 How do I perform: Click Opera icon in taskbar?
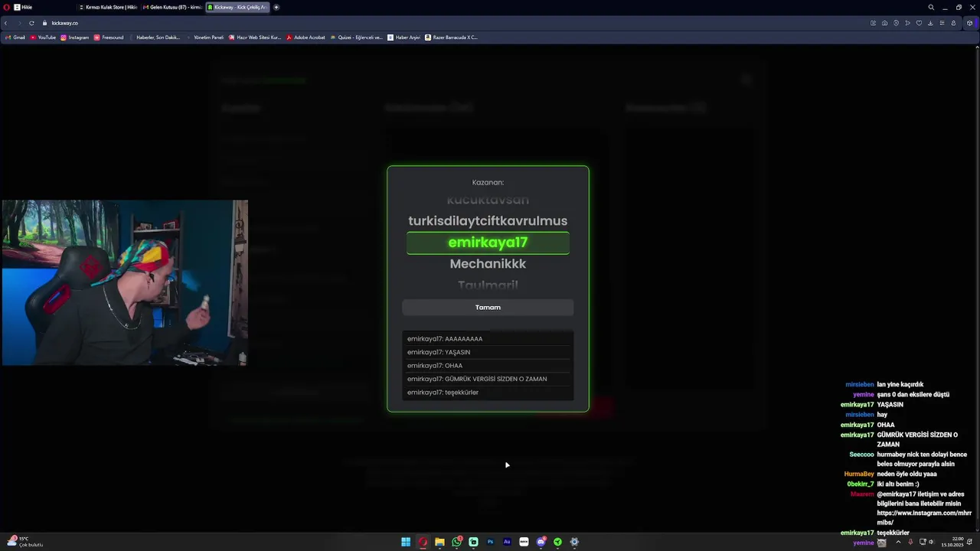(423, 542)
